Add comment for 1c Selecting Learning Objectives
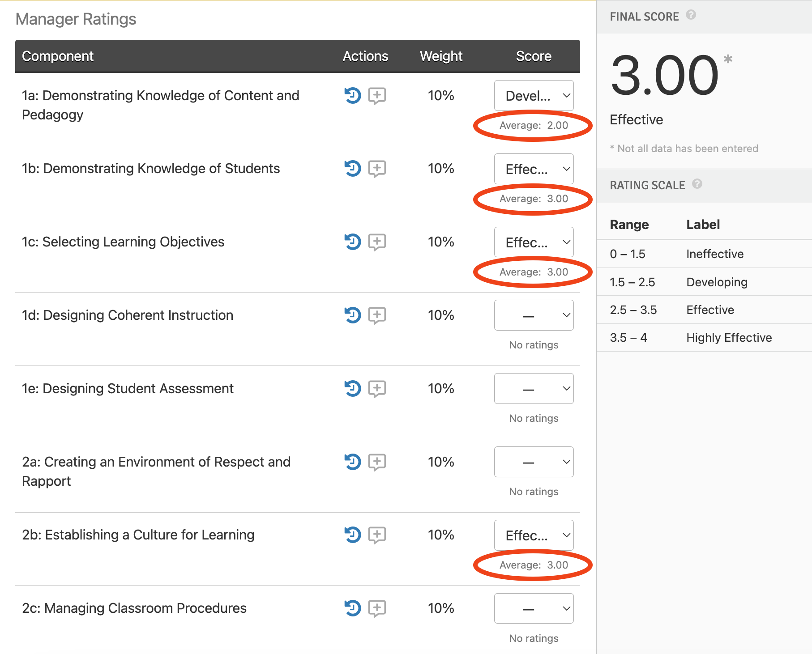This screenshot has width=812, height=654. (x=377, y=242)
